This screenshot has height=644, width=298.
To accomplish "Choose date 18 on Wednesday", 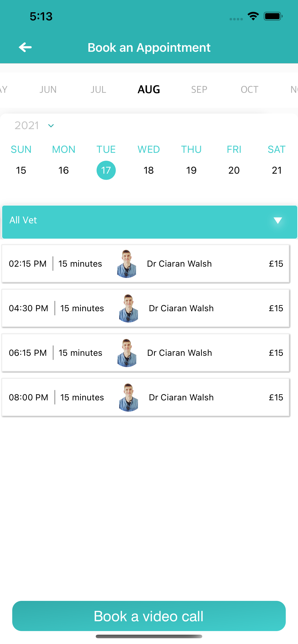I will tap(149, 171).
